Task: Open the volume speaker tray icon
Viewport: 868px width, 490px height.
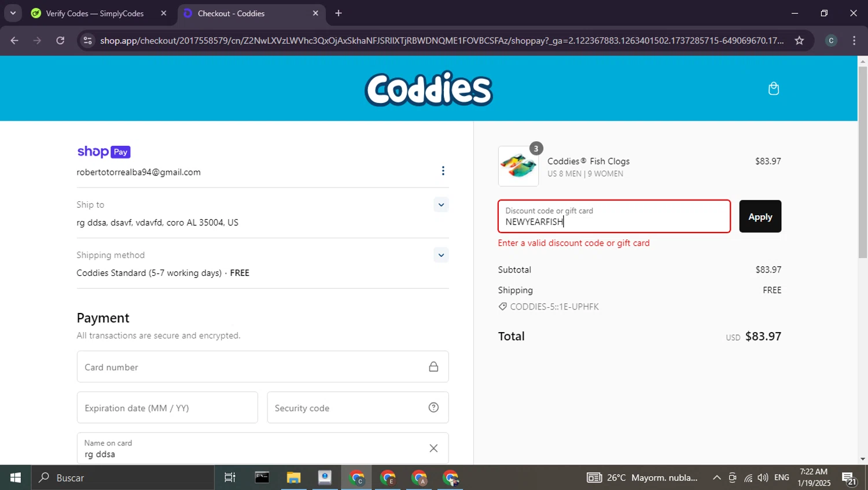Action: point(763,477)
